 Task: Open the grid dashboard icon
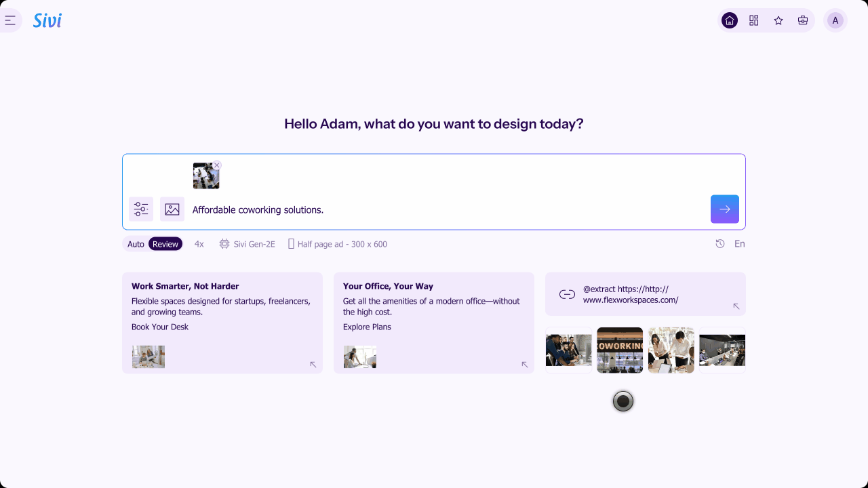[x=754, y=20]
